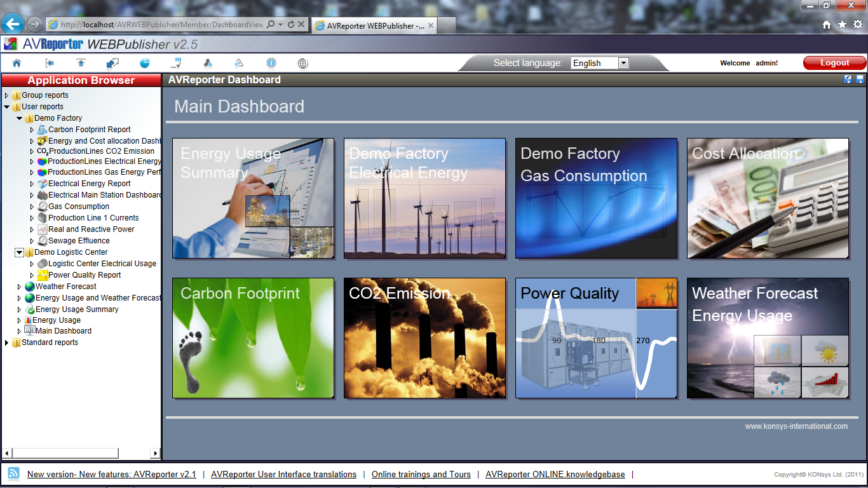Open the Carbon Footprint dashboard tile

(x=254, y=338)
